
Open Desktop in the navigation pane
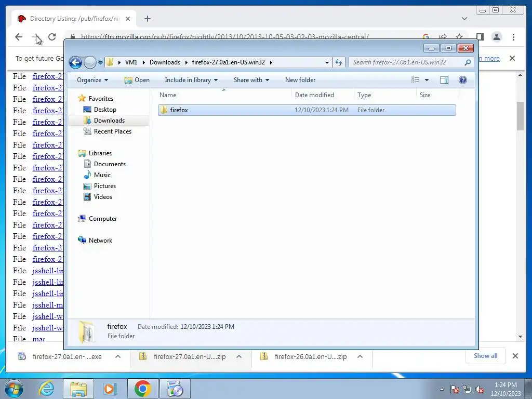[x=105, y=110]
